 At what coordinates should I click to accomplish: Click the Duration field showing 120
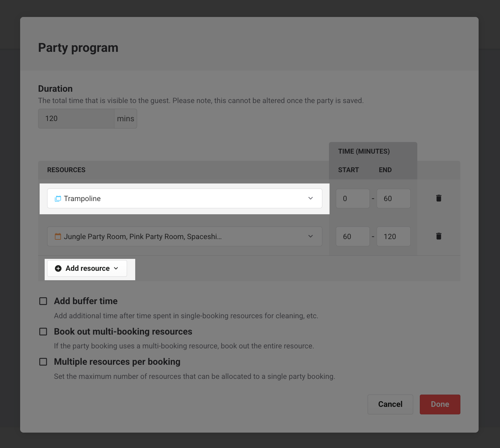point(76,119)
